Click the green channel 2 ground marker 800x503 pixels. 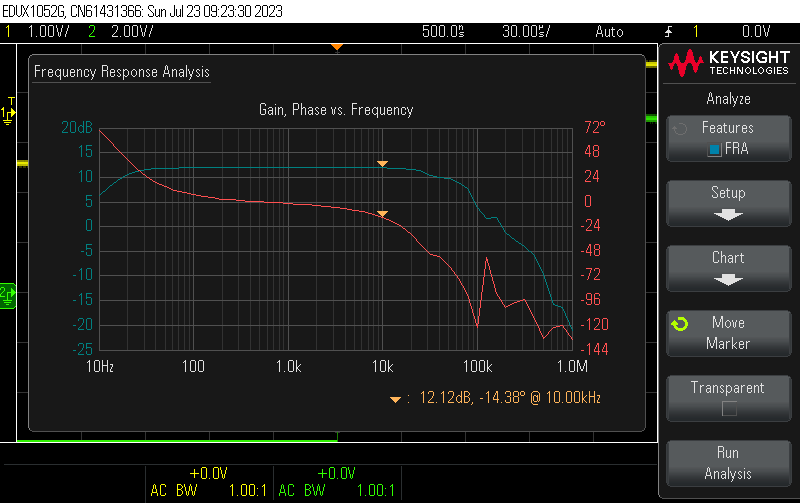(x=7, y=294)
